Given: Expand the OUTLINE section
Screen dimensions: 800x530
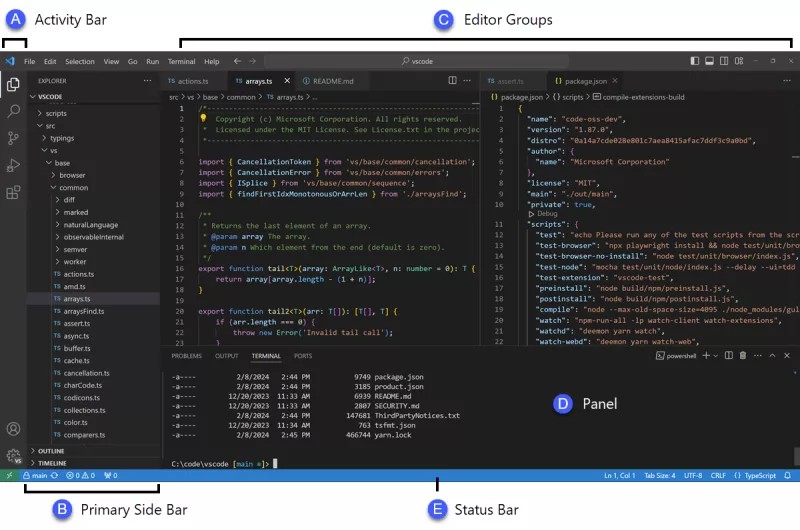Looking at the screenshot, I should (x=52, y=451).
